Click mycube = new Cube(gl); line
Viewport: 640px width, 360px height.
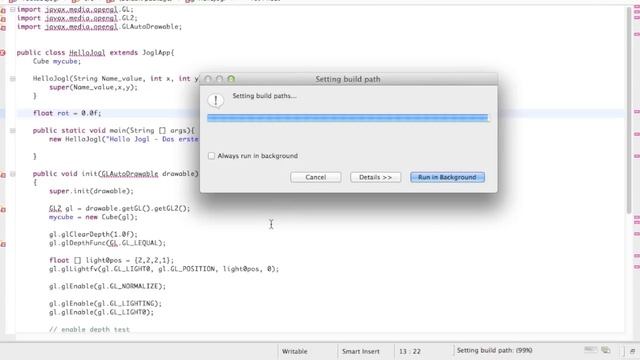[93, 217]
